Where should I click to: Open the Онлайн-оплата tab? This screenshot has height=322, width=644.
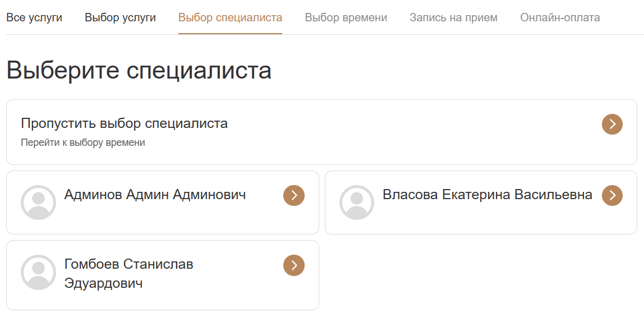click(560, 17)
